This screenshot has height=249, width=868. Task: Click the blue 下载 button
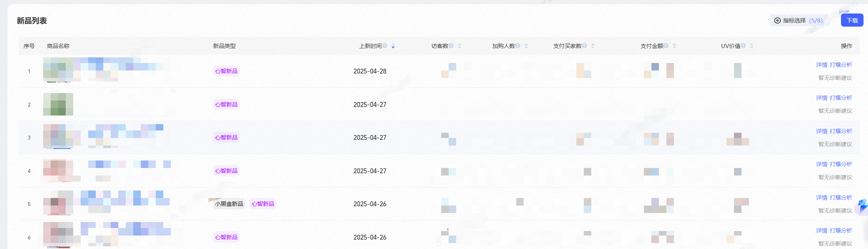(852, 20)
